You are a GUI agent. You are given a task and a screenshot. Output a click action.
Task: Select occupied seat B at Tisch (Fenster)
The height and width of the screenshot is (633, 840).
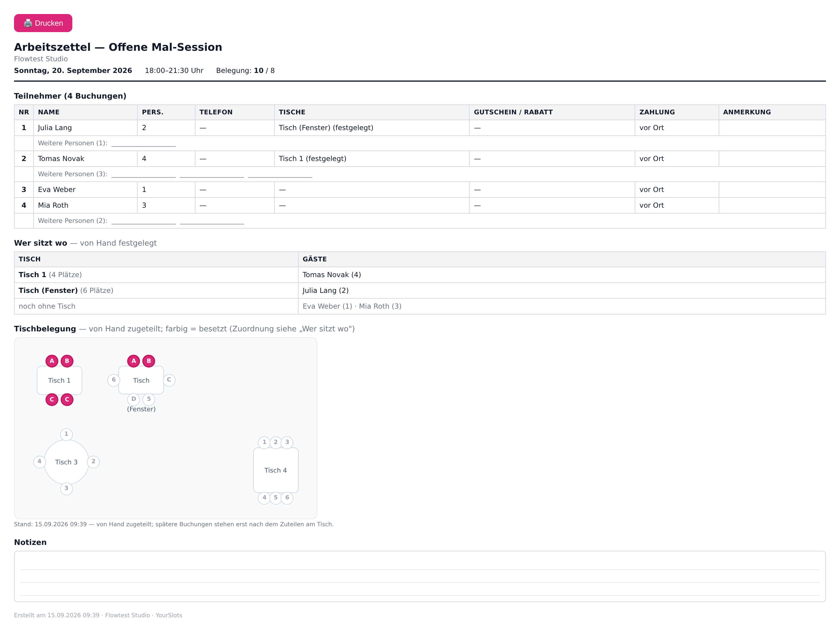point(149,361)
